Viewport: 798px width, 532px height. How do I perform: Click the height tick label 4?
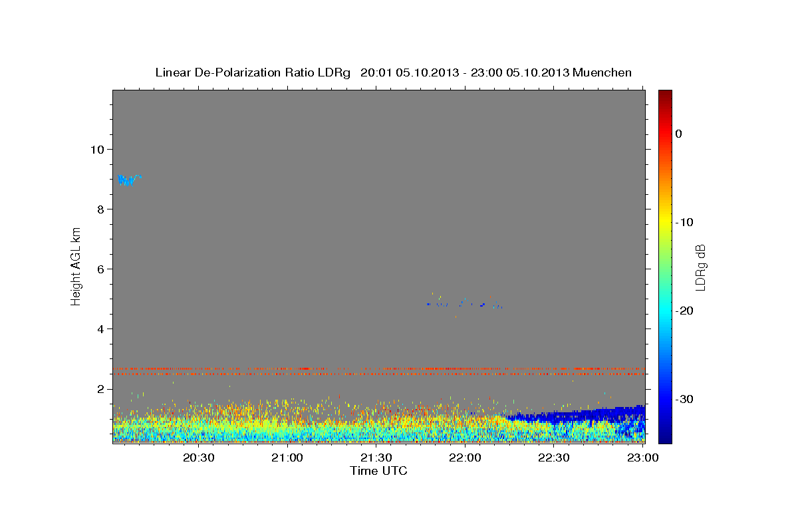pyautogui.click(x=99, y=329)
